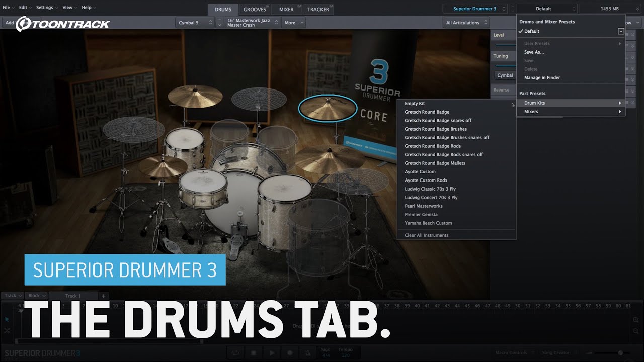Select the scissors cut tool
The image size is (644, 362).
coord(7,330)
